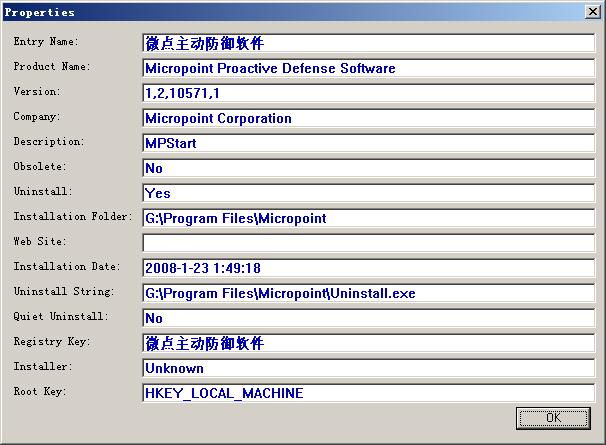Click the "Entry Name:" label
606x445 pixels.
[x=46, y=41]
